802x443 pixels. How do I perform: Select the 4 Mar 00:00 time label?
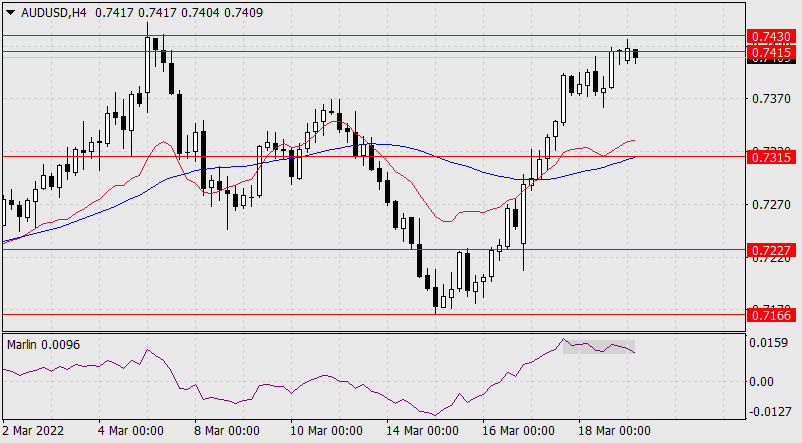tap(132, 431)
